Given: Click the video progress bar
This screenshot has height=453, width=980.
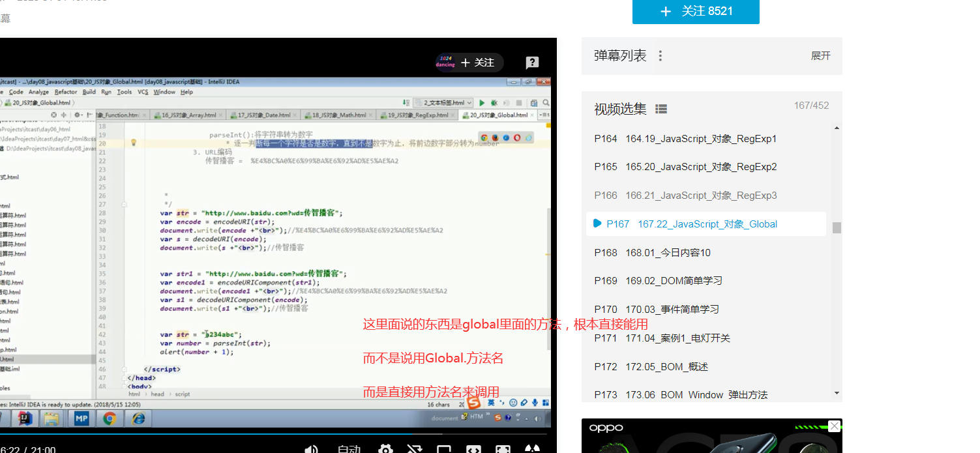Looking at the screenshot, I should [274, 434].
